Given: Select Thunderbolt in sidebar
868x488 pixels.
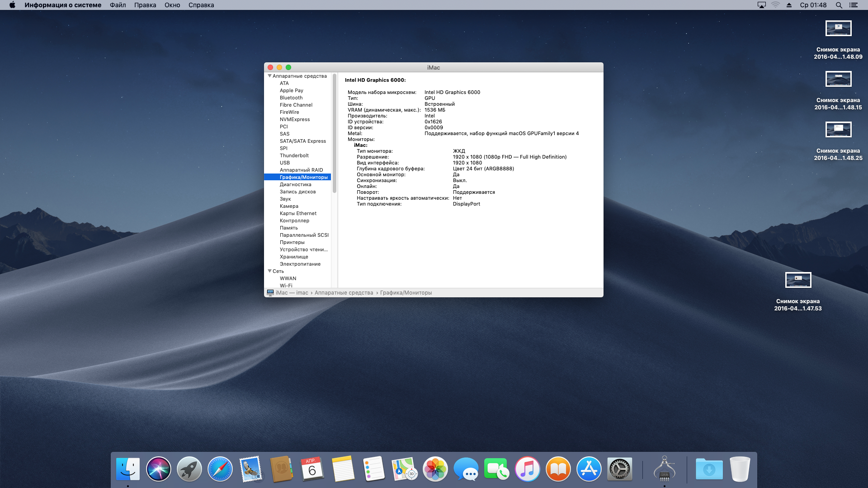Looking at the screenshot, I should [297, 155].
